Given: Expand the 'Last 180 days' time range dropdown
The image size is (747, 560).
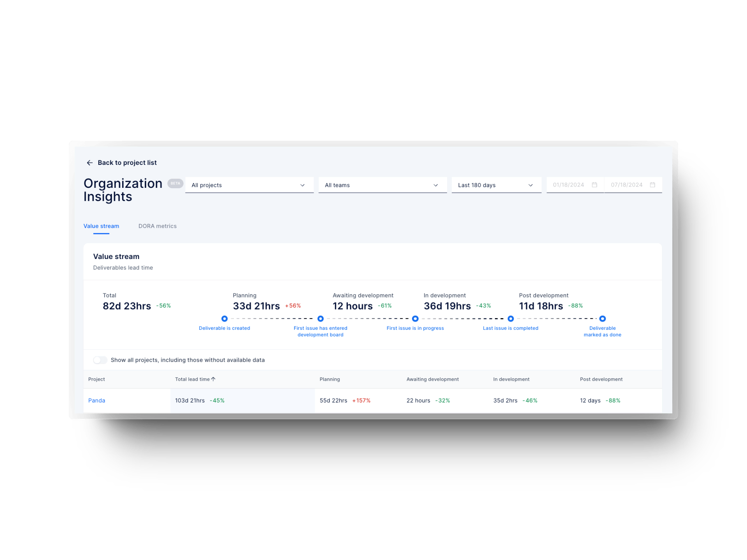Looking at the screenshot, I should 496,185.
